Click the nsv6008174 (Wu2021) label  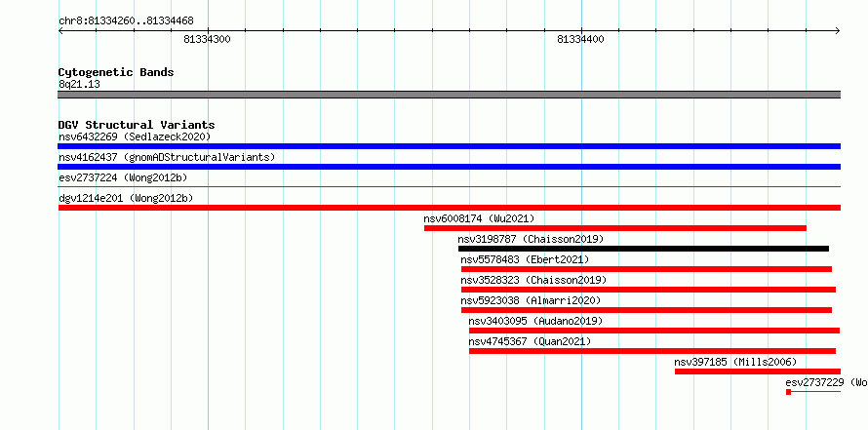(x=480, y=218)
